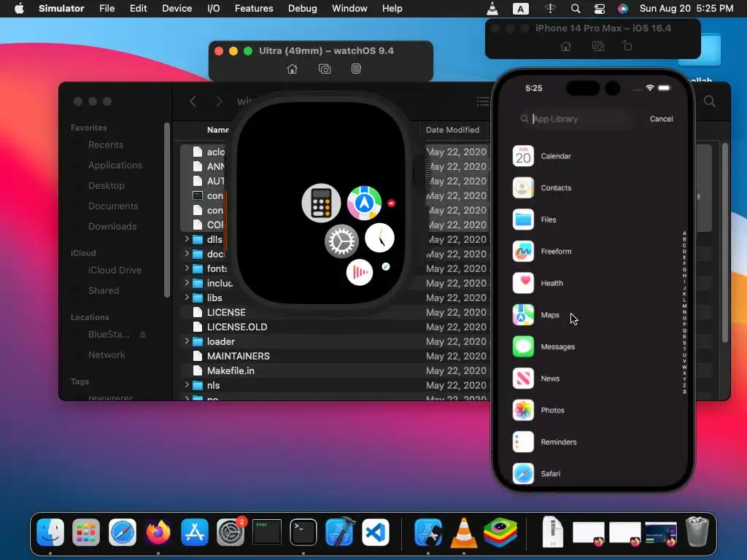Launch Firefox from the Dock
The height and width of the screenshot is (560, 747).
[x=158, y=532]
